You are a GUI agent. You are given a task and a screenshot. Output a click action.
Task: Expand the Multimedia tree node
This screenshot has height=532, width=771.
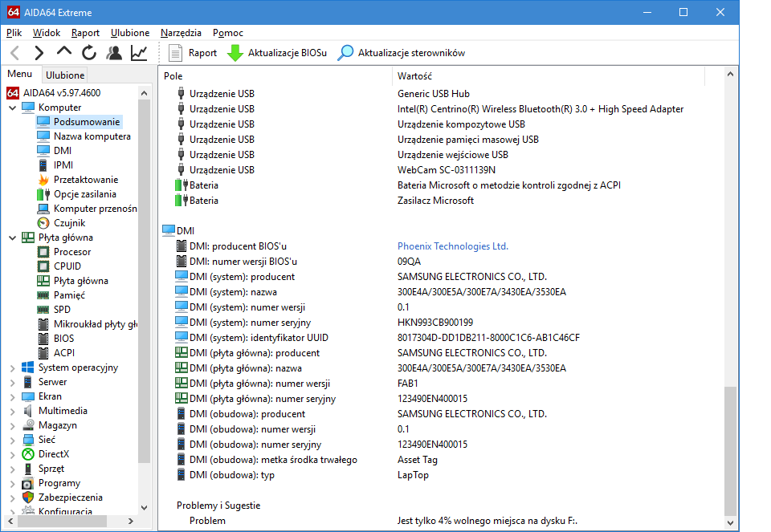12,411
